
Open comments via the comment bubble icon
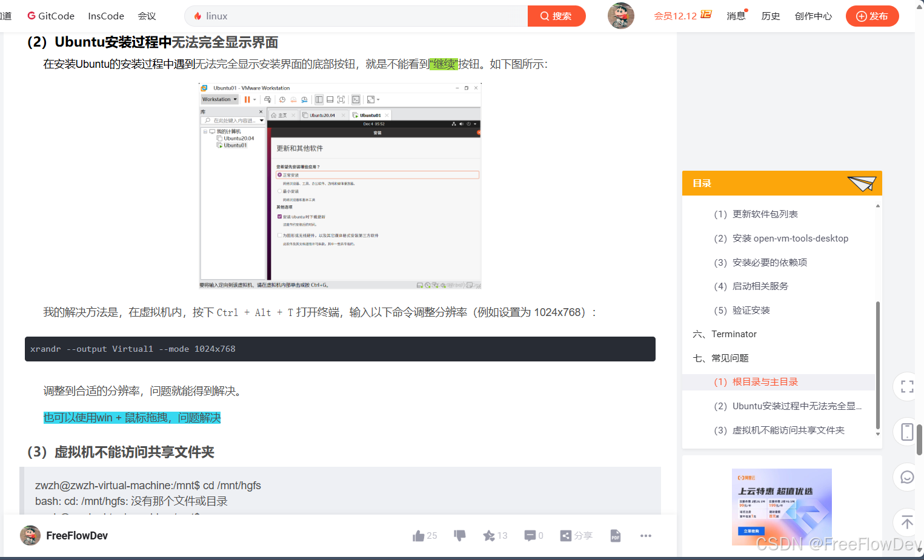point(530,535)
